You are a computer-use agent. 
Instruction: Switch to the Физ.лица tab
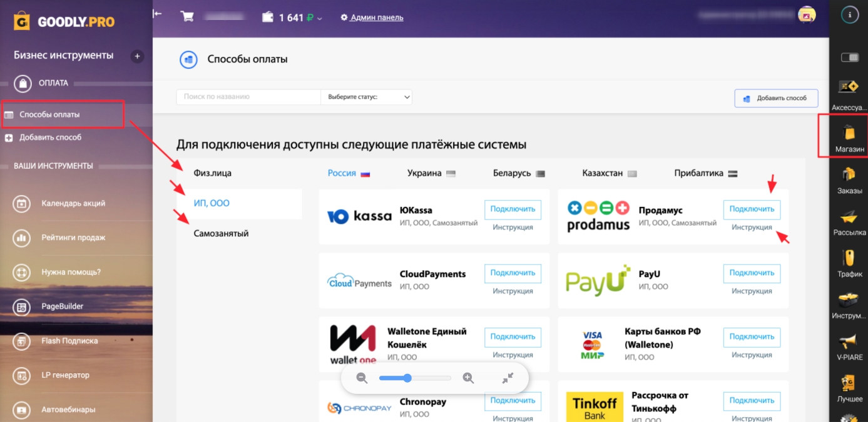coord(213,173)
